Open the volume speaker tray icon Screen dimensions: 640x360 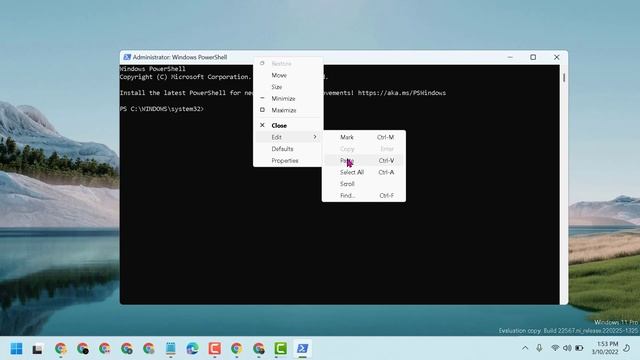[567, 348]
